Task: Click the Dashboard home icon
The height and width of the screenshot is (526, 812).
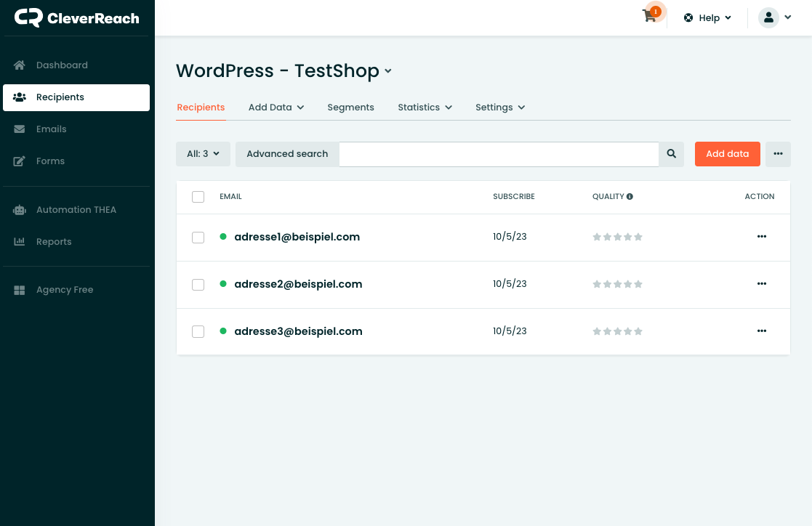Action: pyautogui.click(x=19, y=65)
